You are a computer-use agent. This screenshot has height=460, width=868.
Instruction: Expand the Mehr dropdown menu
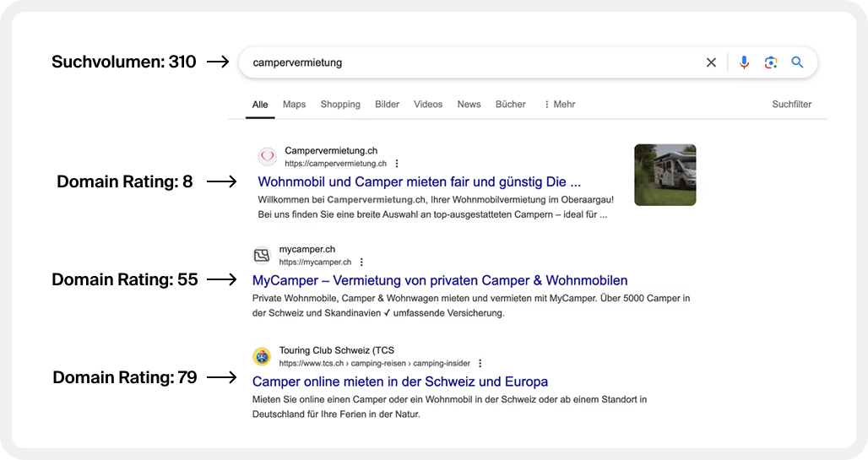coord(560,104)
